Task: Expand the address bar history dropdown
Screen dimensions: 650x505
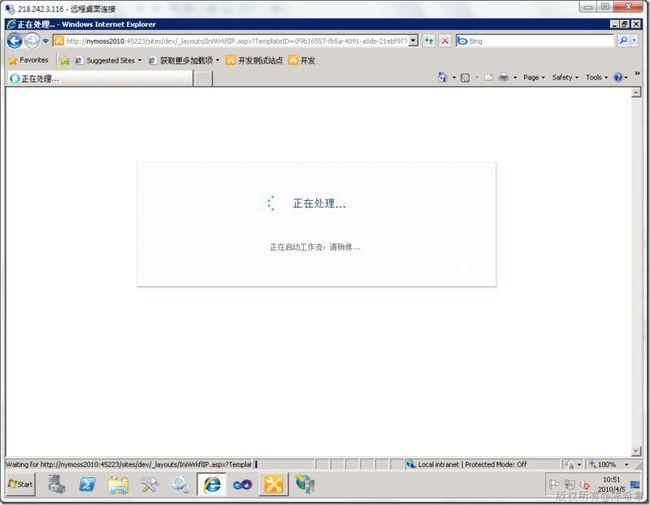Action: pos(414,41)
